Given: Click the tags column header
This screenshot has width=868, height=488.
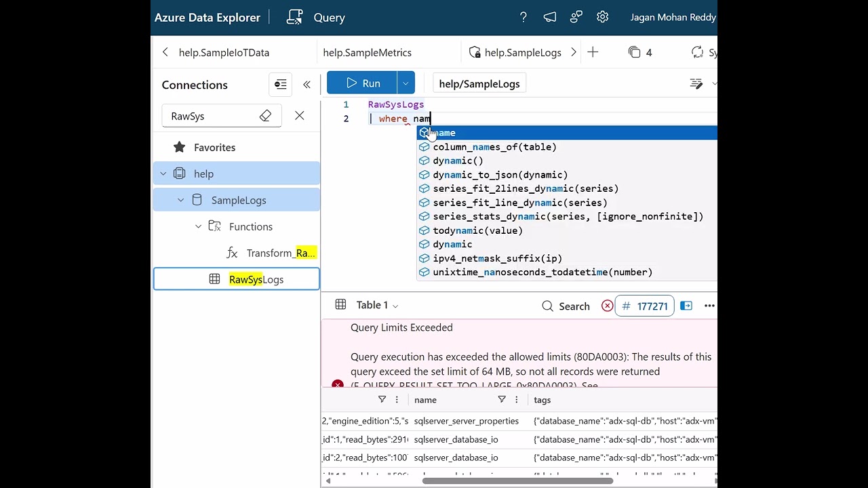Looking at the screenshot, I should pos(542,400).
